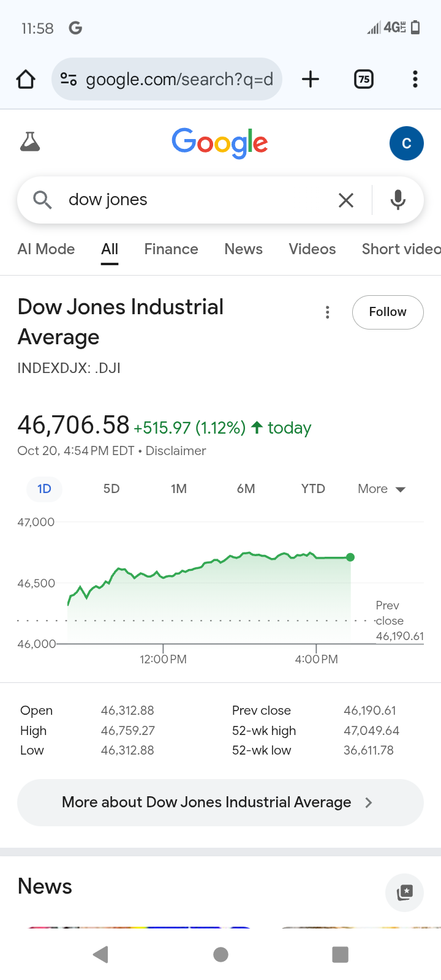The image size is (441, 980).
Task: Open a new tab with plus icon
Action: tap(311, 79)
